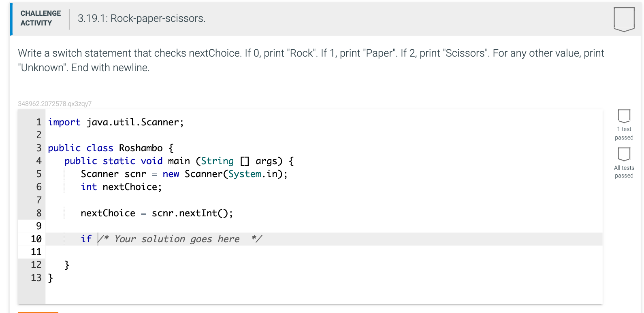This screenshot has height=313, width=644.
Task: Click the 'Roshambo' class name
Action: click(x=141, y=148)
